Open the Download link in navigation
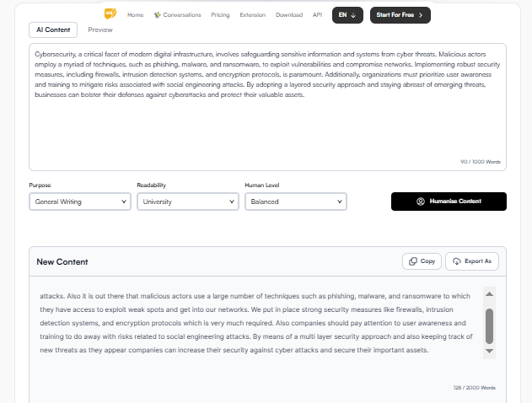 coord(289,15)
